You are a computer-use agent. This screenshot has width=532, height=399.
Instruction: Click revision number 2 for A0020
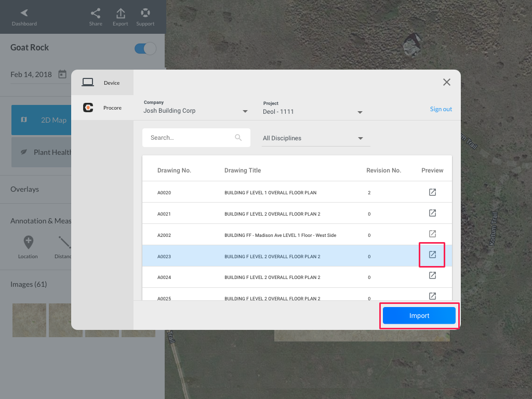tap(369, 193)
